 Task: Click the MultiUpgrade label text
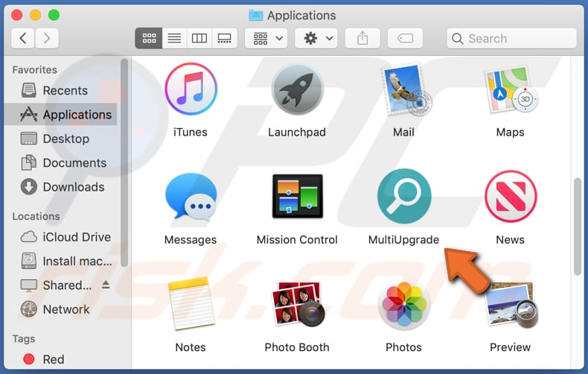pyautogui.click(x=403, y=240)
